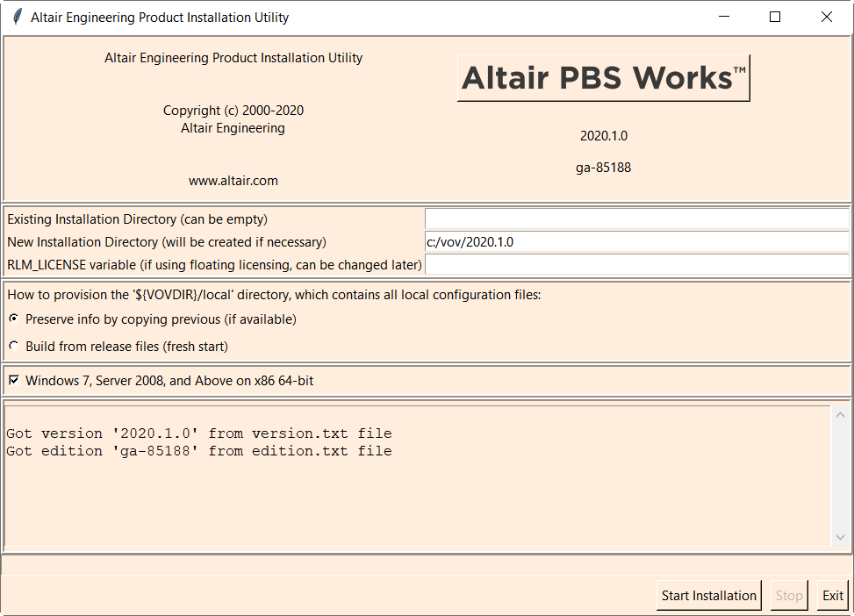Viewport: 854px width, 616px height.
Task: Exit the installer via Exit button
Action: [832, 596]
